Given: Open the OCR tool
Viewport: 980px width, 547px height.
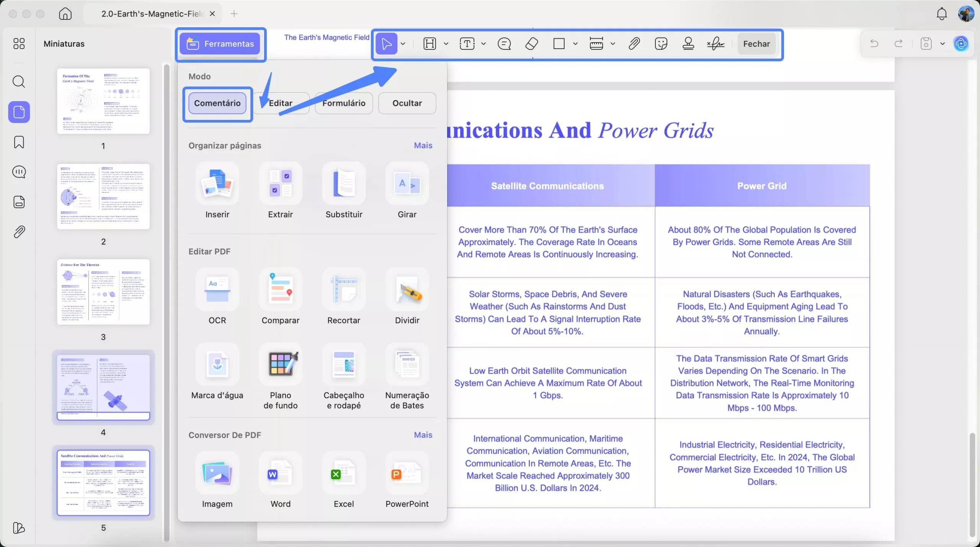Looking at the screenshot, I should tap(217, 290).
